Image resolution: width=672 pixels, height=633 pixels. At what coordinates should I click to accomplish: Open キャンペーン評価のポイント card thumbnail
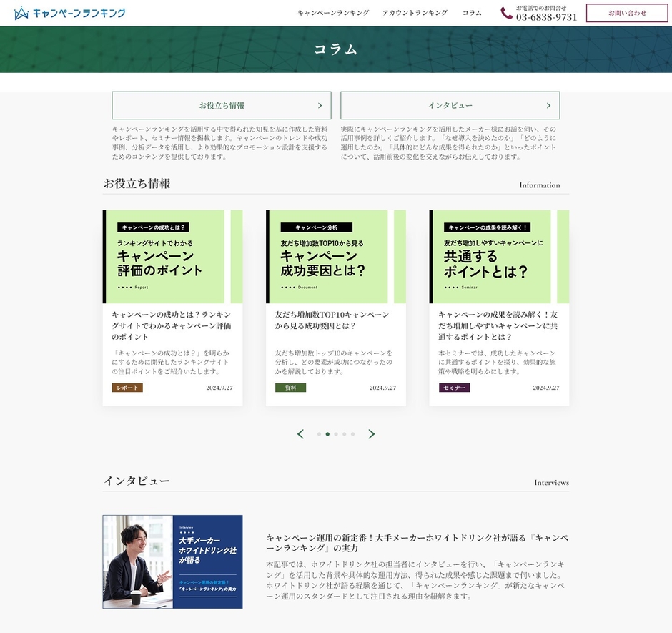[x=172, y=257]
